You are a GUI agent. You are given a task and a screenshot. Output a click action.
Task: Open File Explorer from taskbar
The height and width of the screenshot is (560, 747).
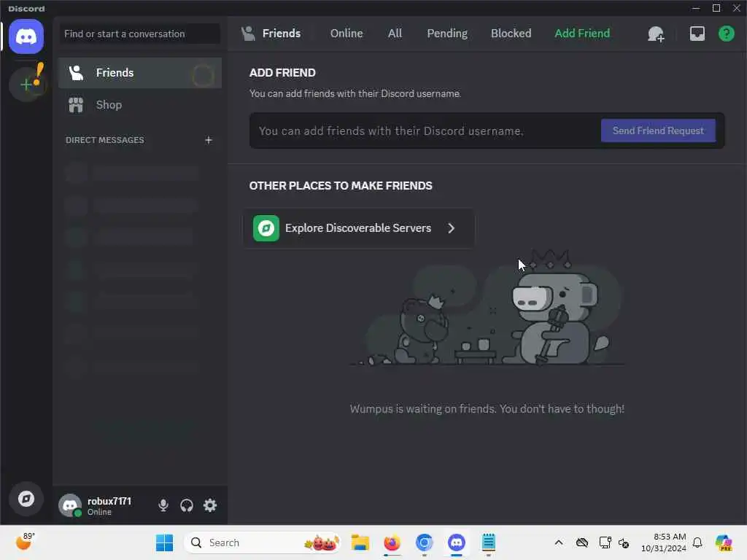click(360, 542)
